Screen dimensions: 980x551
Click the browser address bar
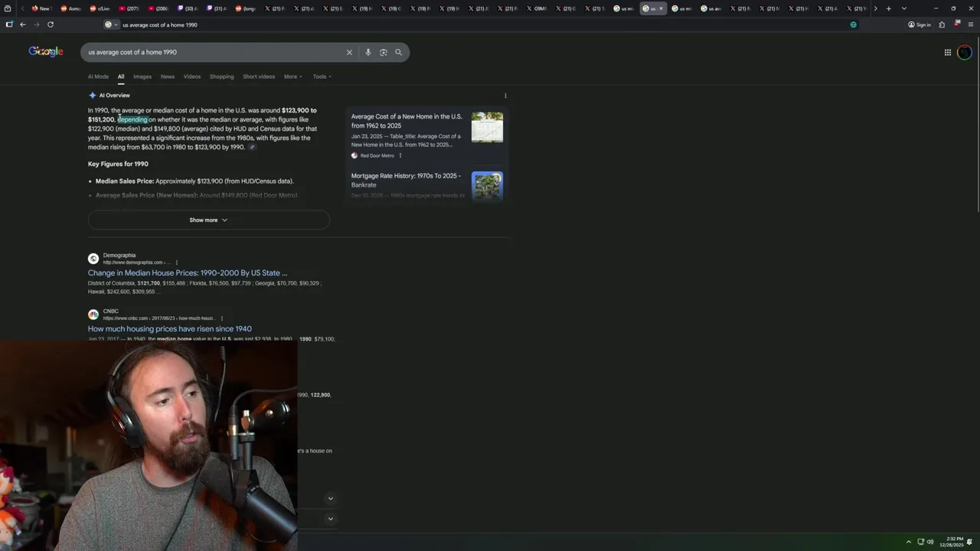(x=482, y=24)
